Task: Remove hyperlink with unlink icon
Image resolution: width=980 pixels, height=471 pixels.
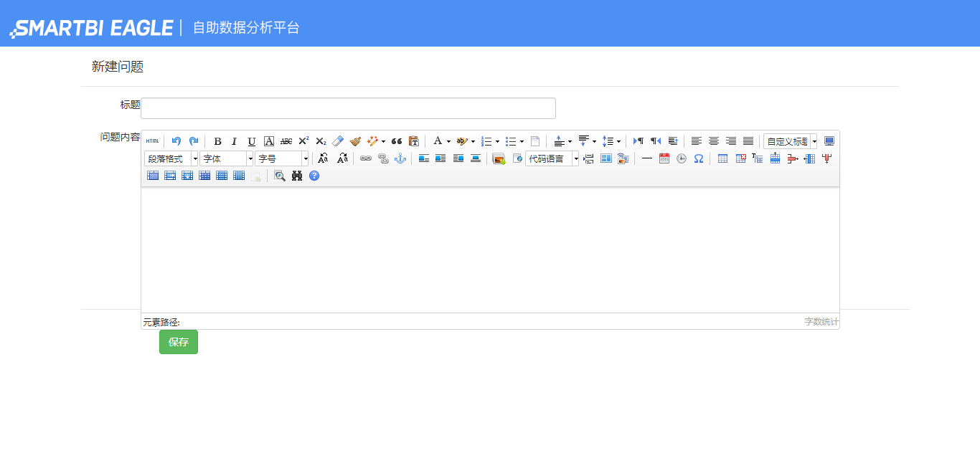Action: coord(384,158)
